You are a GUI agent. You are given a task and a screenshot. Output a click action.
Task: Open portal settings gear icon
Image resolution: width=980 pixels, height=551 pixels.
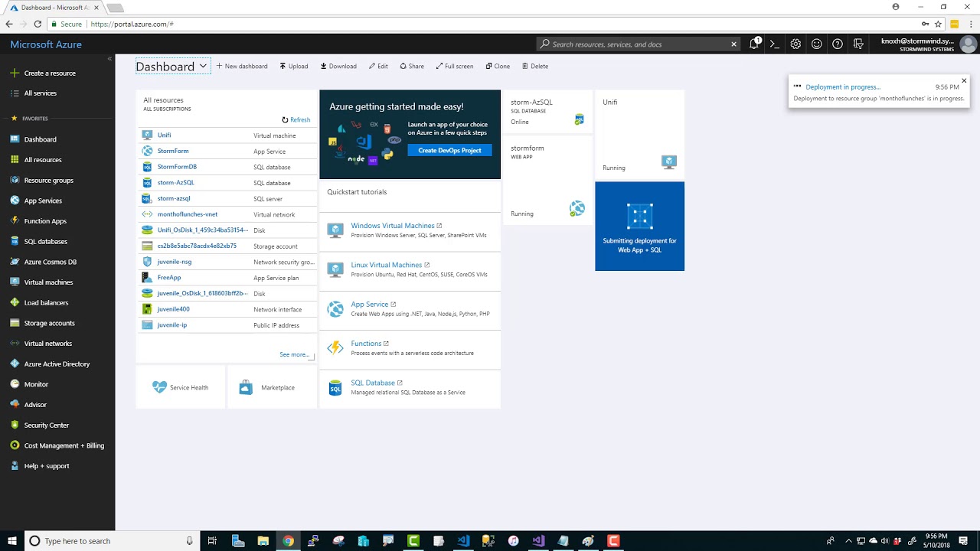pos(795,44)
